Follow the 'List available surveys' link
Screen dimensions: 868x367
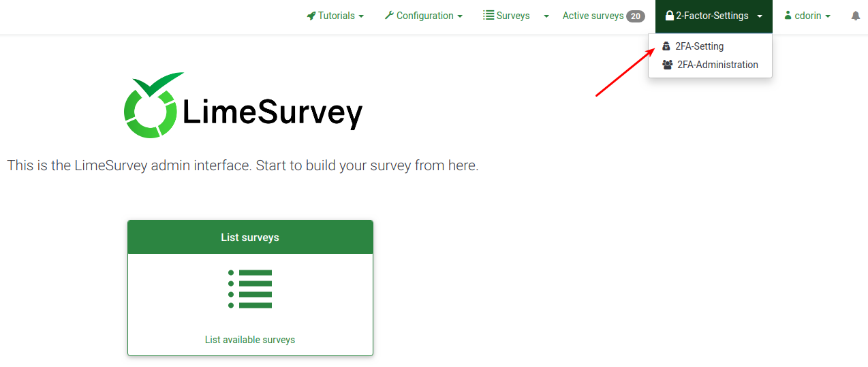(x=250, y=340)
